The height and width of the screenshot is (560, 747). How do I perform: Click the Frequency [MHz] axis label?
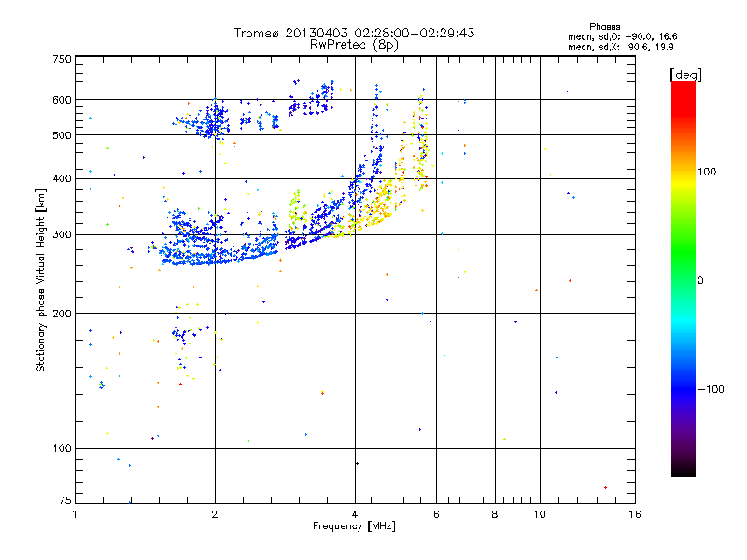(354, 527)
